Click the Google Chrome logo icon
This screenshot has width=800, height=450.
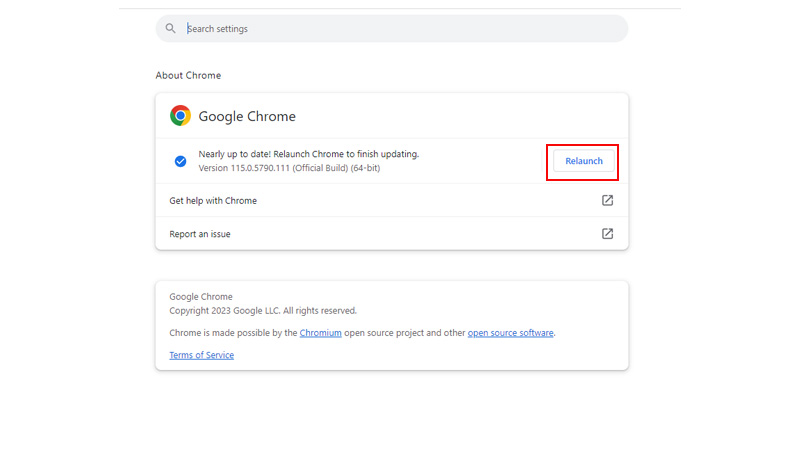click(180, 116)
